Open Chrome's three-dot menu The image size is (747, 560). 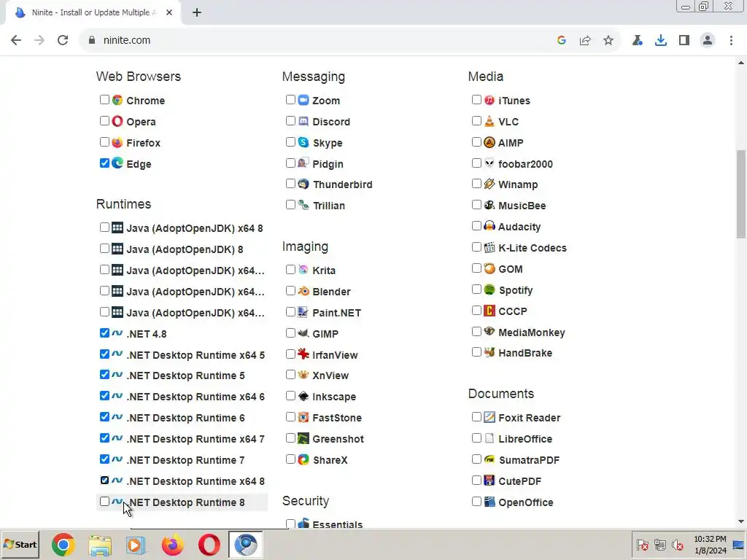(x=731, y=41)
